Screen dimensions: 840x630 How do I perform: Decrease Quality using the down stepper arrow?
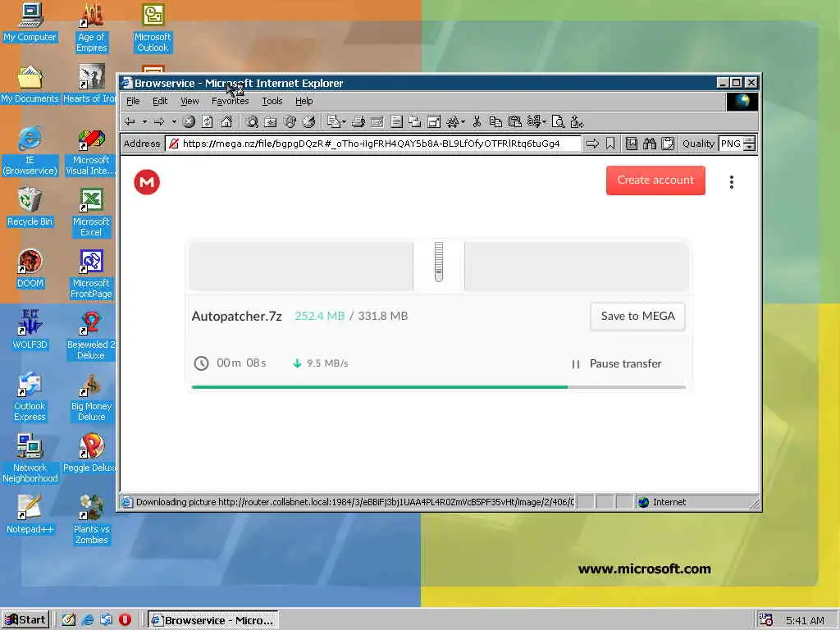[x=750, y=148]
